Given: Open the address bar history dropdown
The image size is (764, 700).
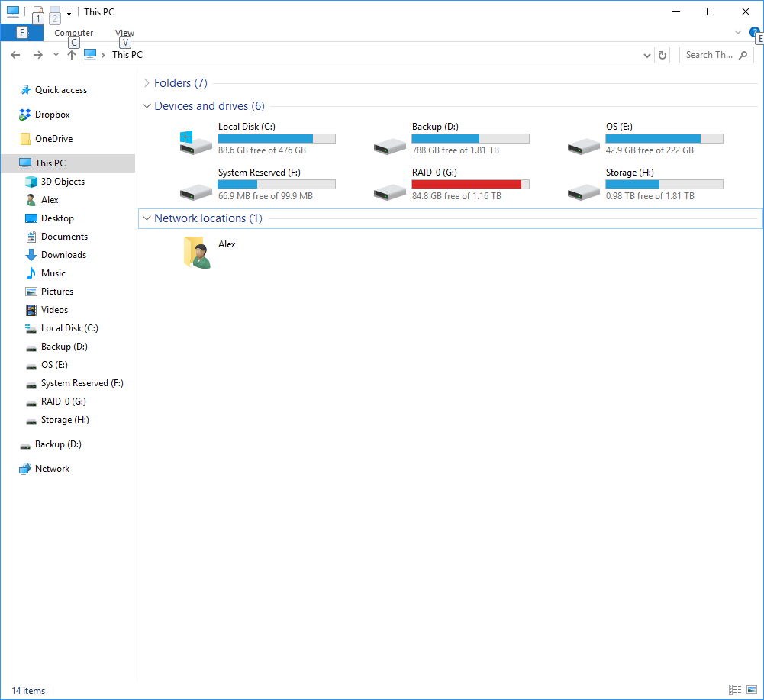Looking at the screenshot, I should [647, 55].
